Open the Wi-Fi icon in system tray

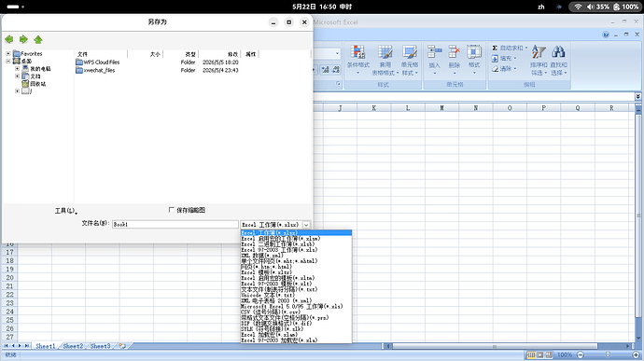coord(578,7)
